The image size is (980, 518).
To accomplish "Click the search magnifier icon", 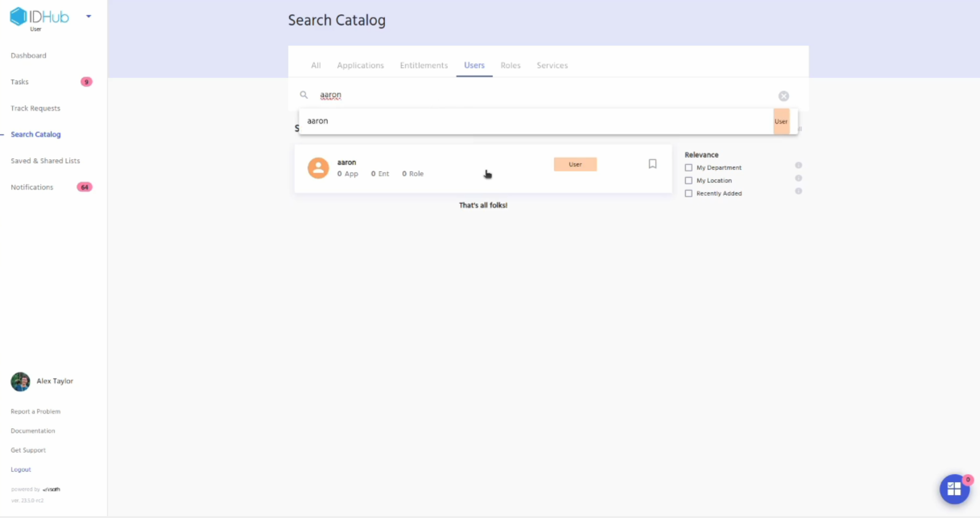I will pyautogui.click(x=304, y=95).
